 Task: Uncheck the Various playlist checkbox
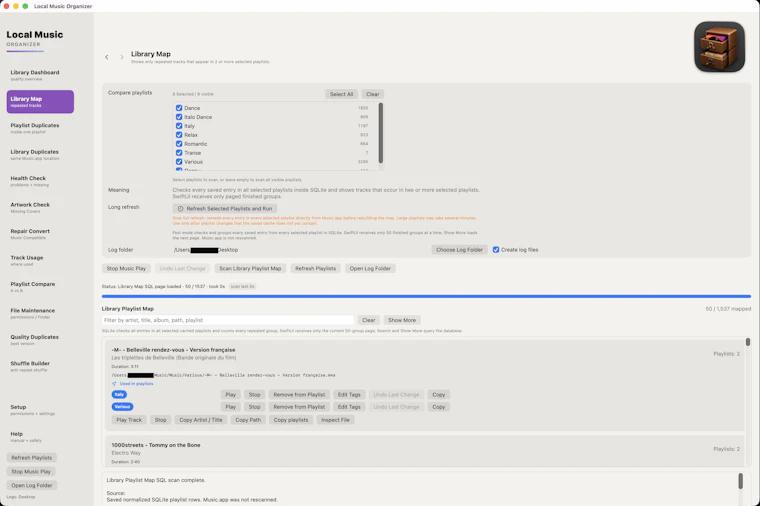(179, 162)
